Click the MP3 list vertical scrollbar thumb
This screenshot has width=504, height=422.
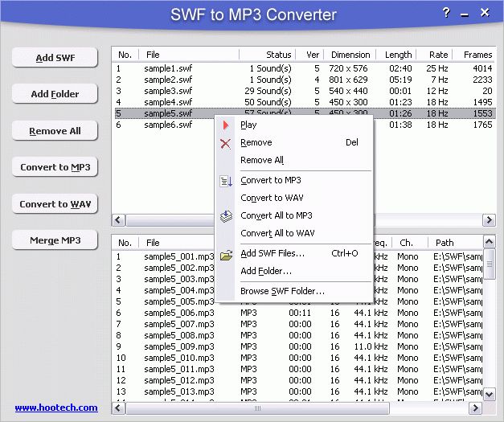tap(490, 264)
